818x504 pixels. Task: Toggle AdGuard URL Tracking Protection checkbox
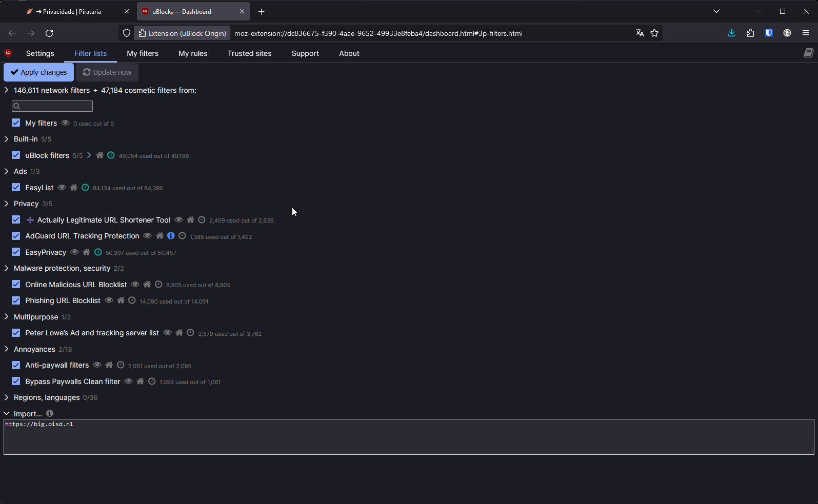[x=16, y=236]
